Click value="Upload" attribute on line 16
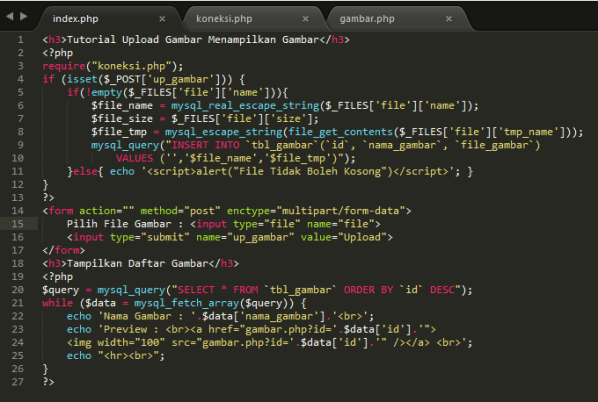This screenshot has width=598, height=402. pos(344,237)
